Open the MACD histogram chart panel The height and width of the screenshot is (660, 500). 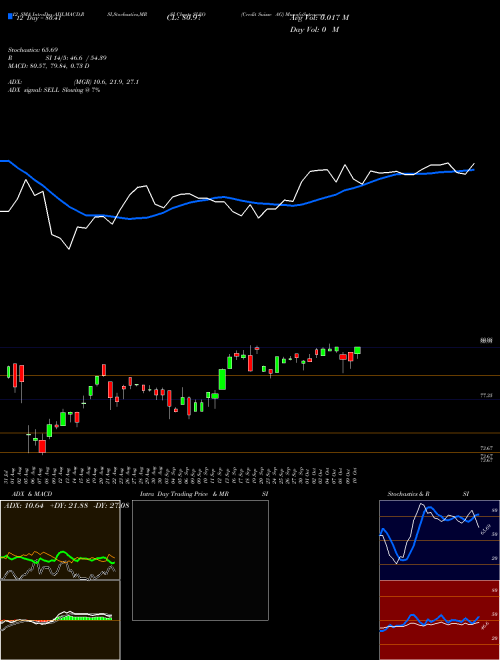[60, 620]
